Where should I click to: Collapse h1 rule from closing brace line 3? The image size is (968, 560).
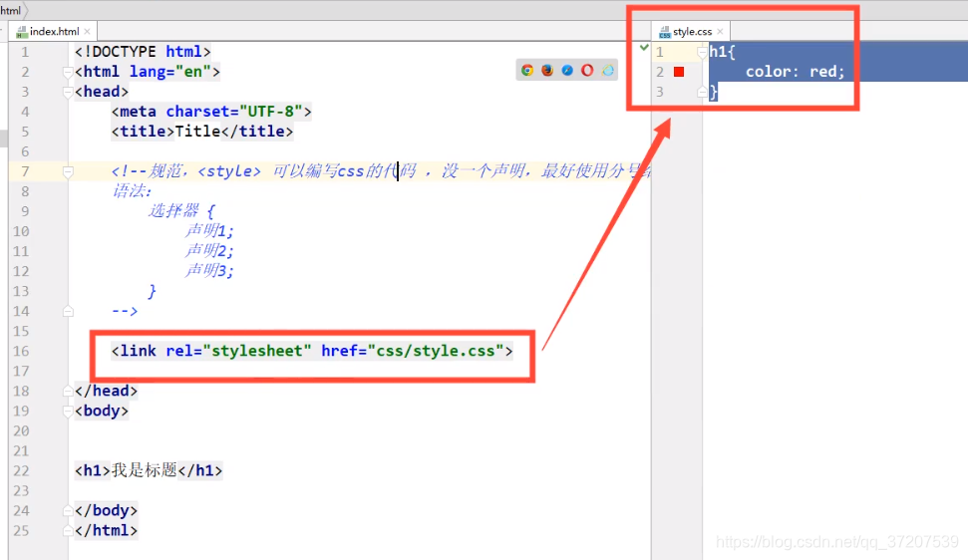(x=702, y=92)
